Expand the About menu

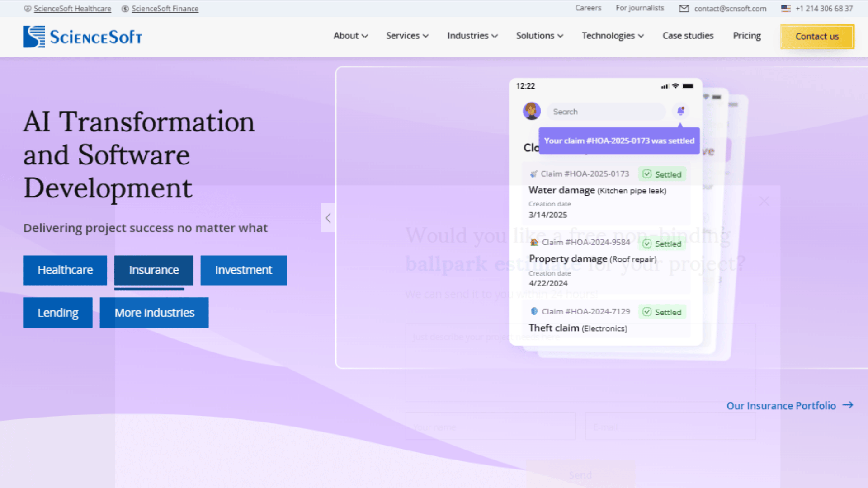(x=351, y=36)
